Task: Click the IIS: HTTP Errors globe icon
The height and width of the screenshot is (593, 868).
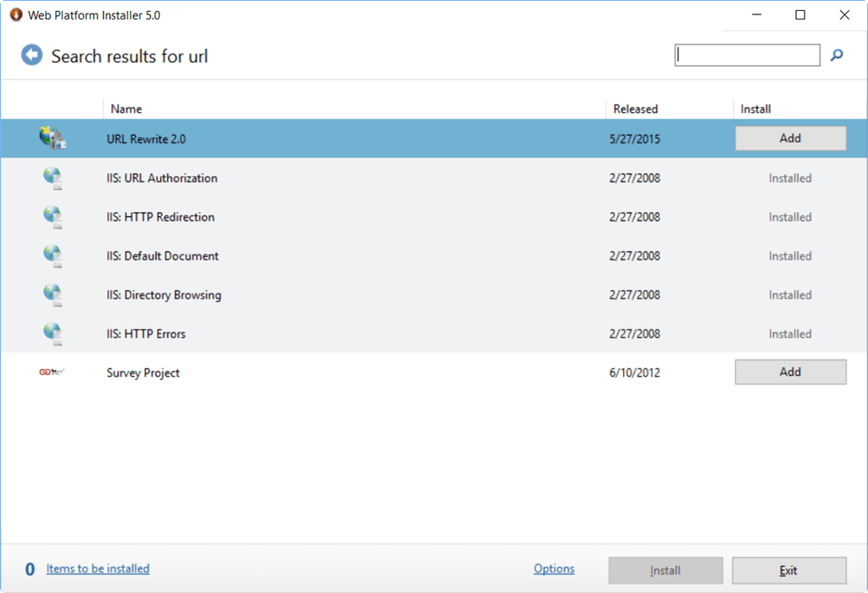Action: pyautogui.click(x=53, y=333)
